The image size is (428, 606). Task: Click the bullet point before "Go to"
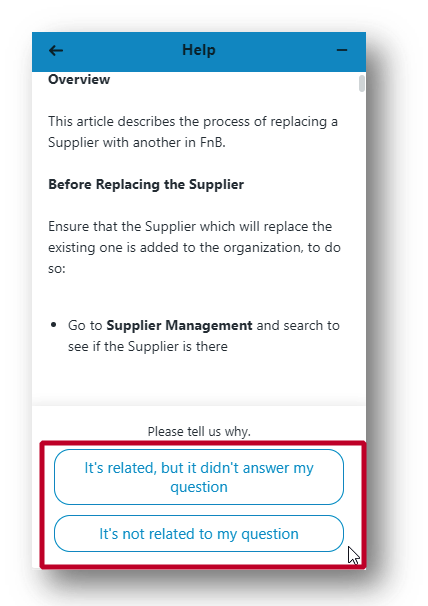[x=53, y=325]
